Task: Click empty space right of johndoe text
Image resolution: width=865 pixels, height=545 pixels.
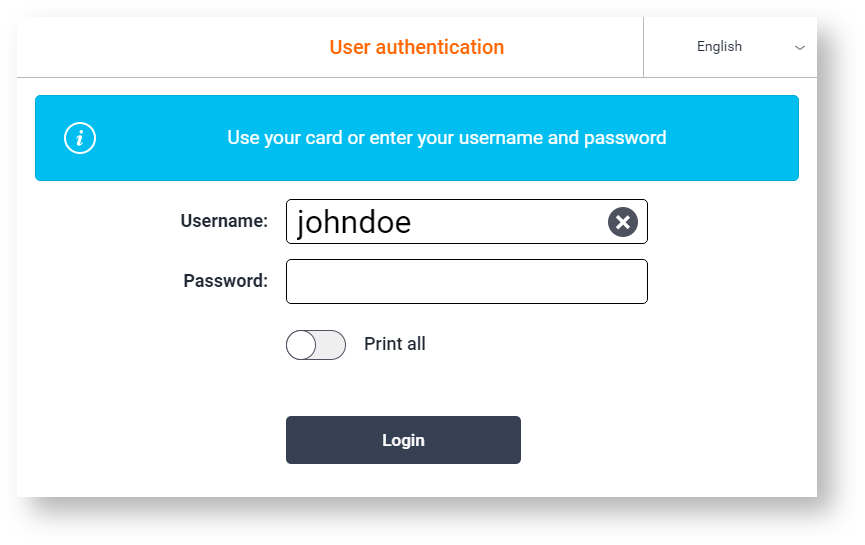Action: coord(510,222)
